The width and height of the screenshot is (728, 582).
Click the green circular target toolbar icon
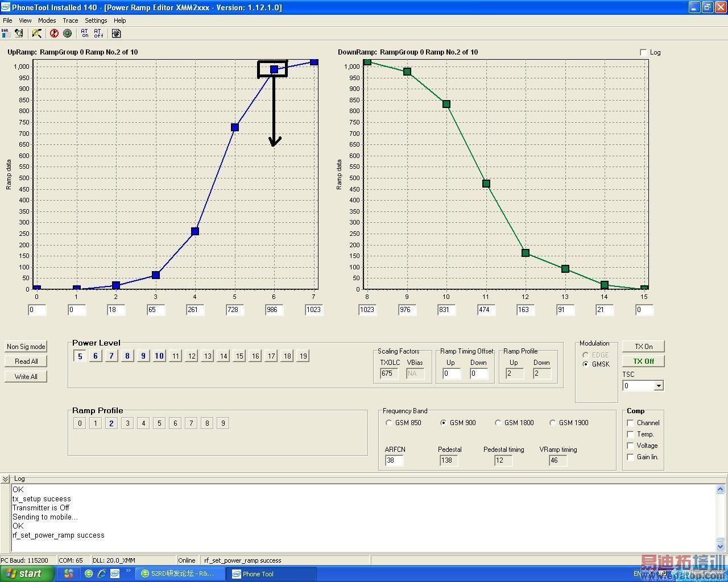click(67, 34)
